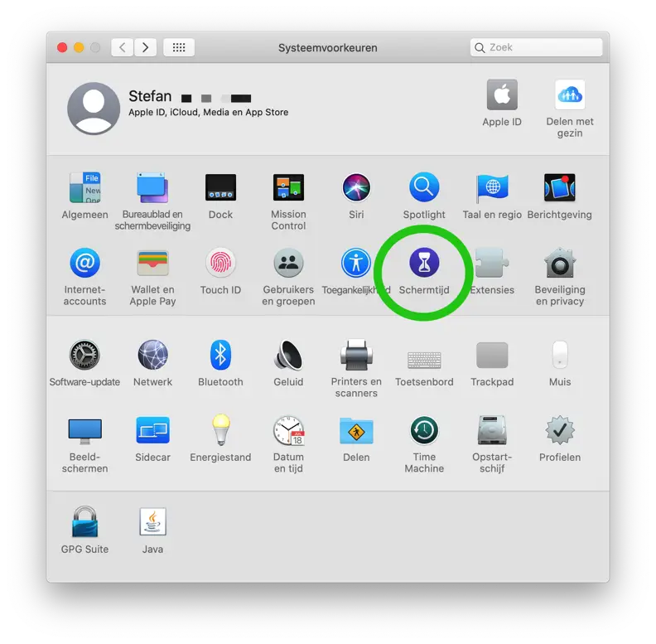Open Gebruikers en groepen pane

tap(288, 263)
